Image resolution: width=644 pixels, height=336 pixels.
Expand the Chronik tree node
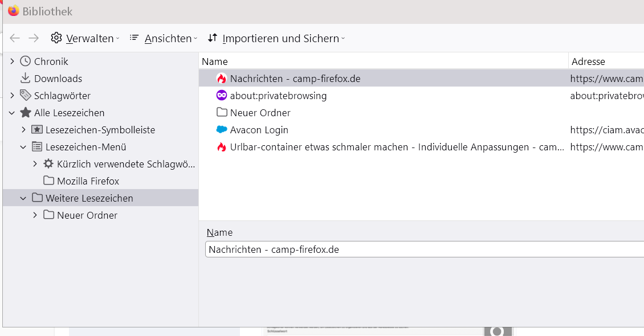[x=13, y=62]
